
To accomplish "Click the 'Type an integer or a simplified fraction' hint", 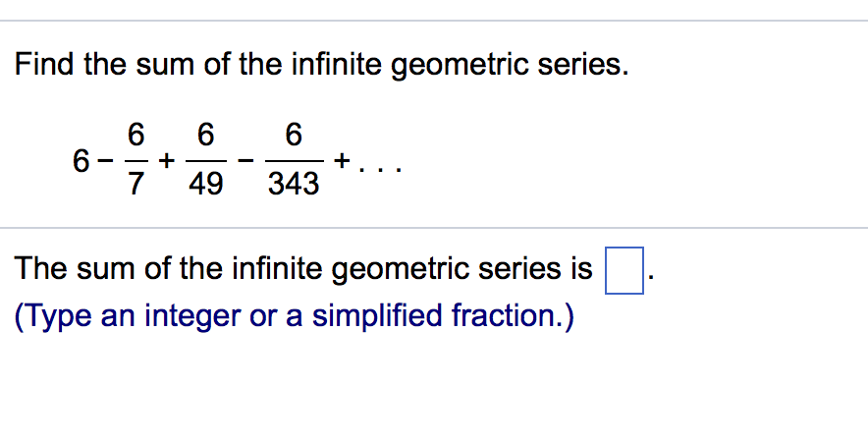I will [295, 316].
